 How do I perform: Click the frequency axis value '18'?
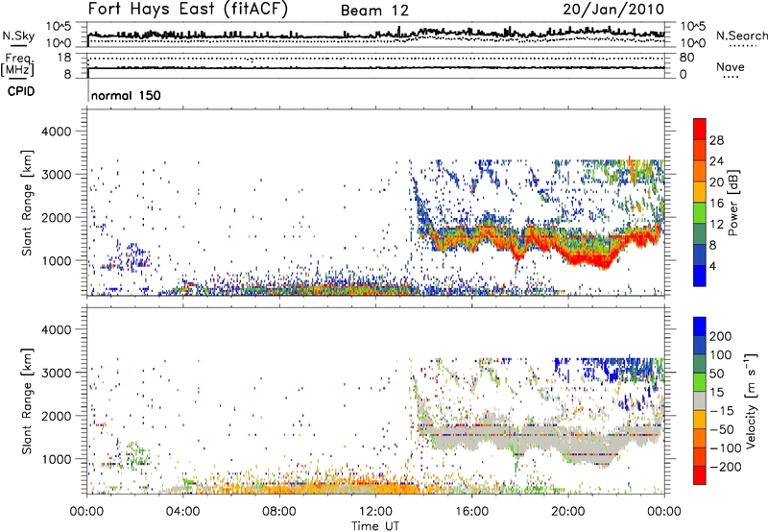click(64, 58)
